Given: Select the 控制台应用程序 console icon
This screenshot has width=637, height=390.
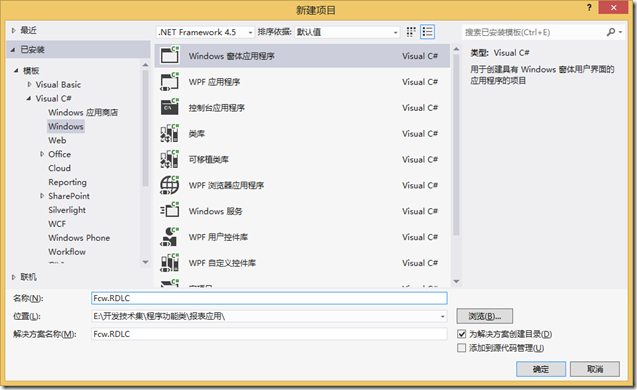Looking at the screenshot, I should 170,107.
